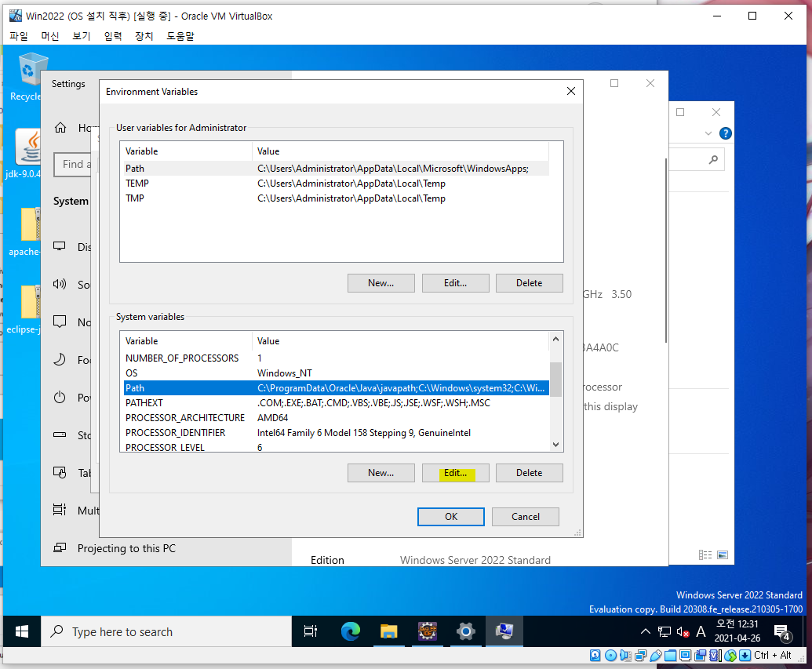Click VirtualBox optical drive indicator
The height and width of the screenshot is (669, 812).
tap(610, 656)
